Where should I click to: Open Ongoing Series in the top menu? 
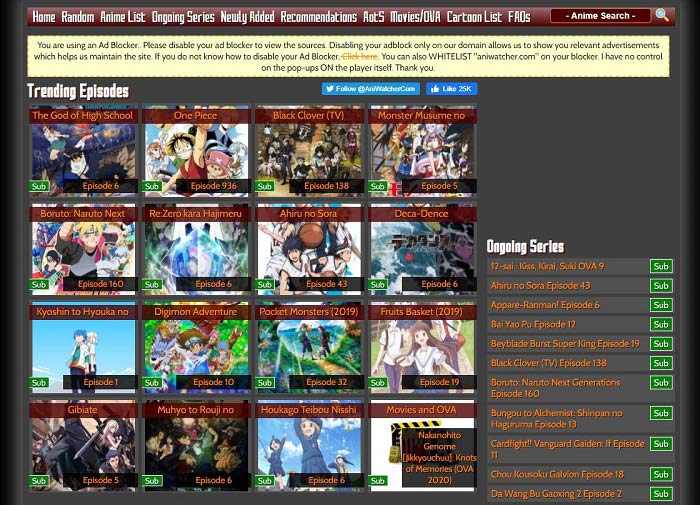pyautogui.click(x=183, y=17)
